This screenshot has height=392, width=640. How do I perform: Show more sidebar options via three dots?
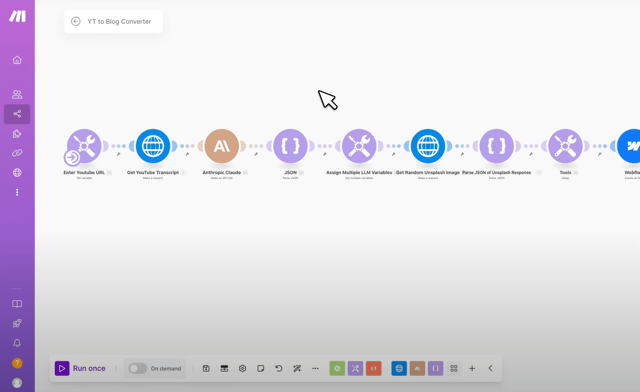coord(17,192)
